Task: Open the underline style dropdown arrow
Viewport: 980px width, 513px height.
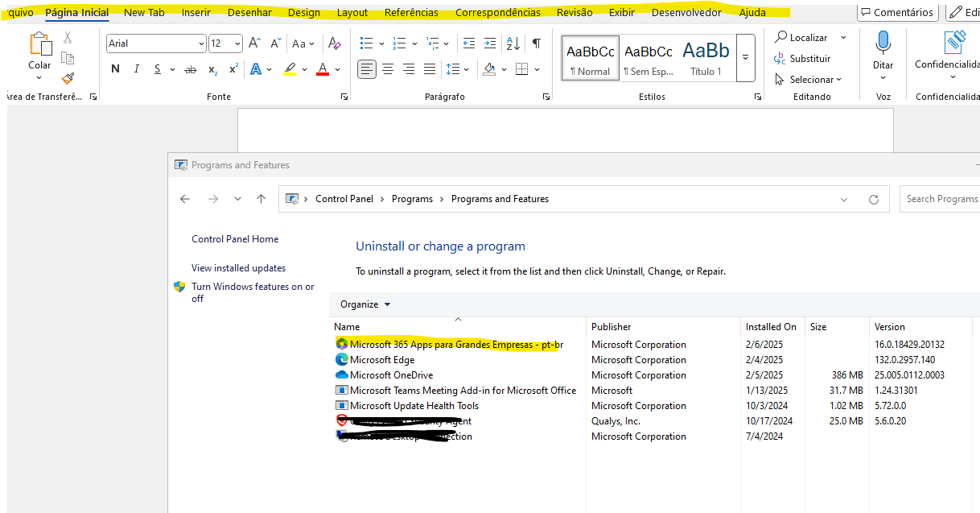Action: point(172,70)
